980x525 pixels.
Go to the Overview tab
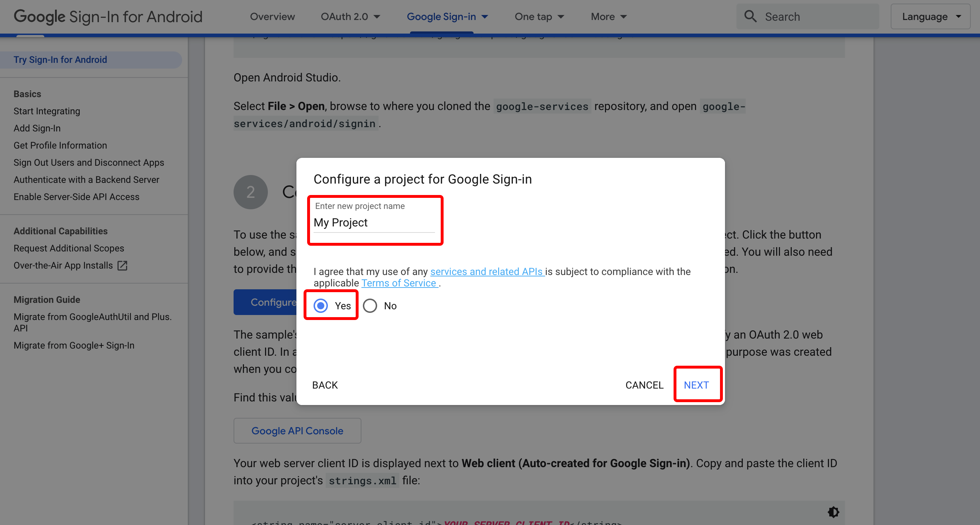tap(272, 16)
